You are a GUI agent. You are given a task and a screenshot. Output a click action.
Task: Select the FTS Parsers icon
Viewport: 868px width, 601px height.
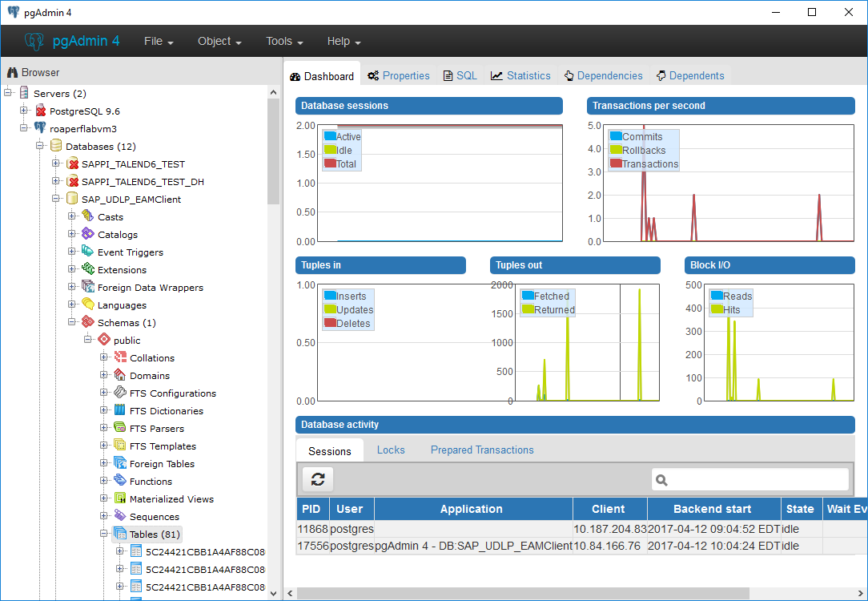pyautogui.click(x=120, y=428)
